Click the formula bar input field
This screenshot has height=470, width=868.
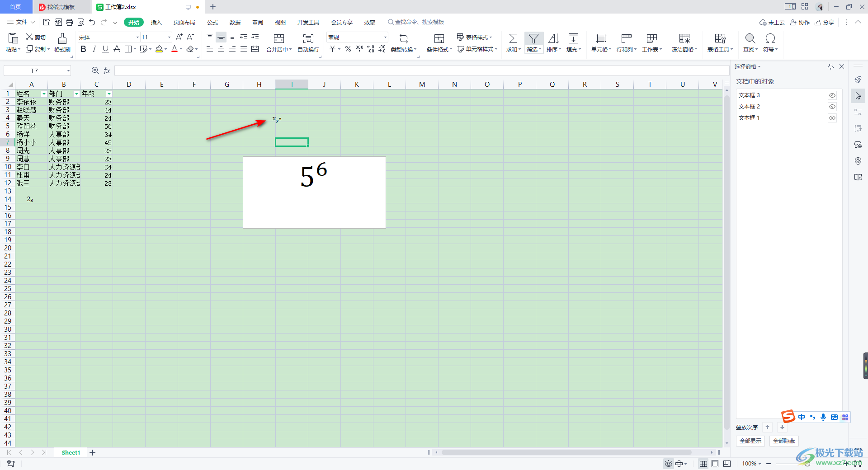click(x=421, y=70)
